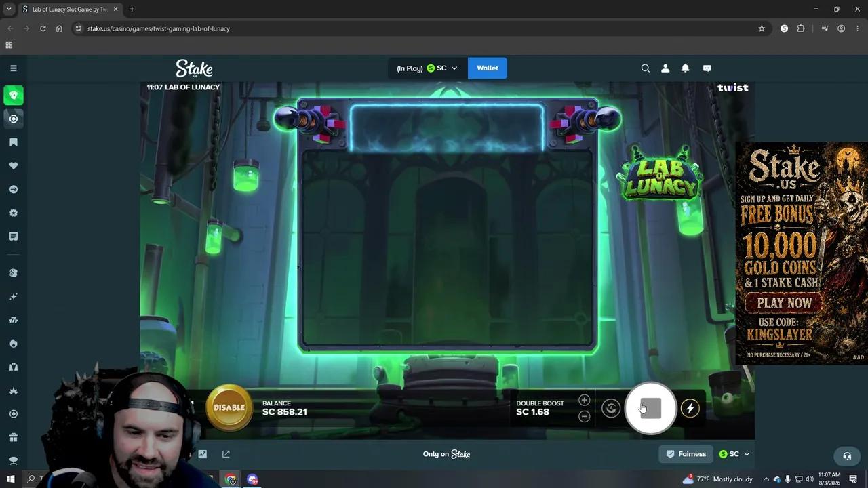Select the Lab of Lunacy browser tab

tap(70, 9)
